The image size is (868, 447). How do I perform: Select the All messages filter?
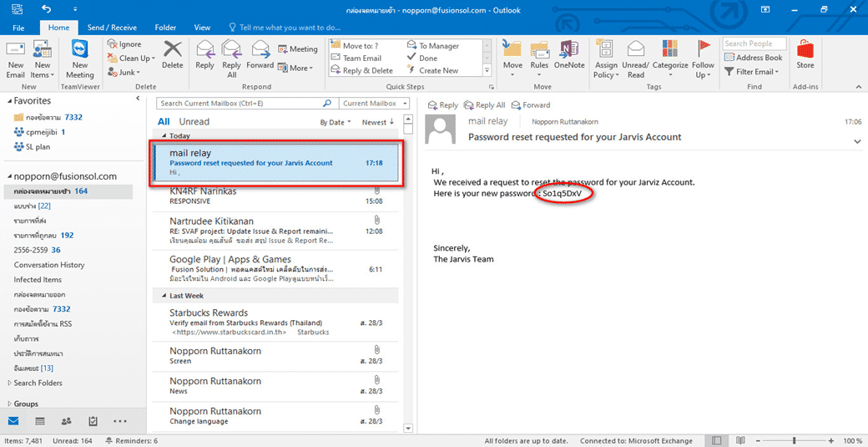click(x=164, y=122)
